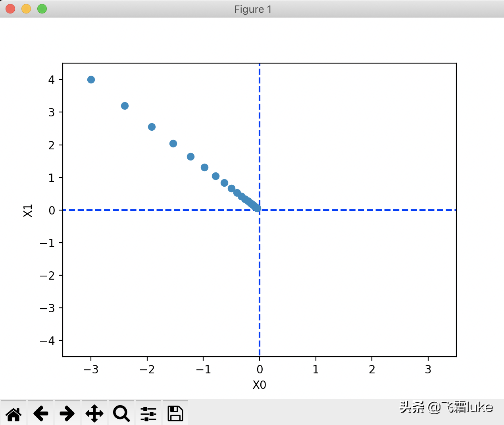Go back to previous view arrow

(40, 413)
